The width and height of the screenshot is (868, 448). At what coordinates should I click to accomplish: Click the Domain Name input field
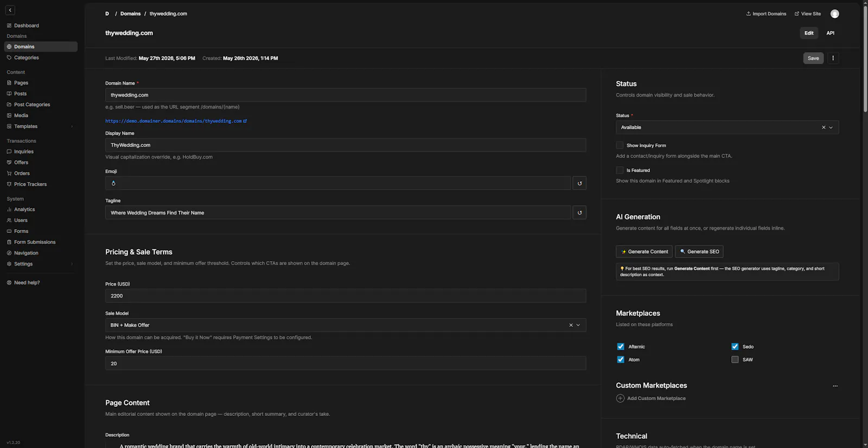point(346,95)
